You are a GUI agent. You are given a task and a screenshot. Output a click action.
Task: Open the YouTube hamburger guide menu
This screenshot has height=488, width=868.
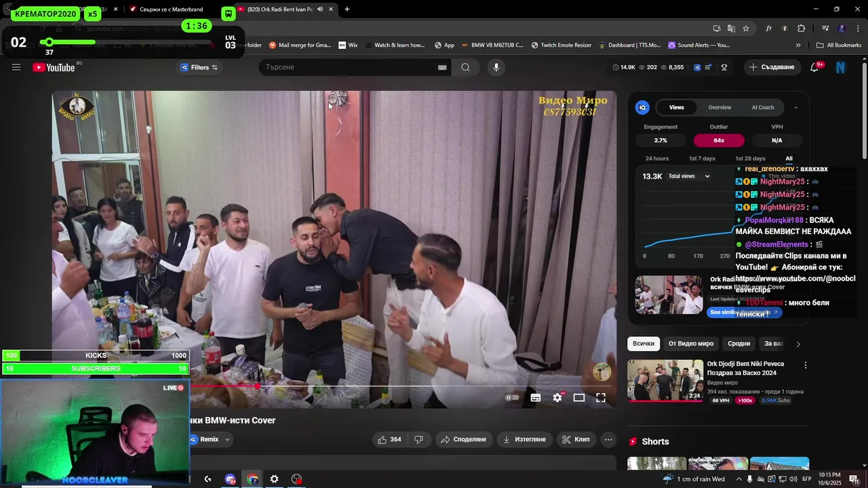(16, 67)
